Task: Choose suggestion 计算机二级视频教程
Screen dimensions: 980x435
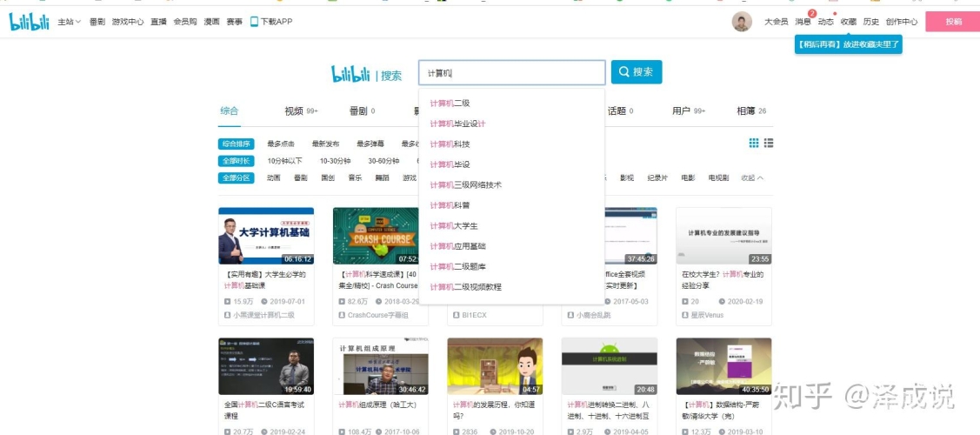Action: click(x=512, y=287)
